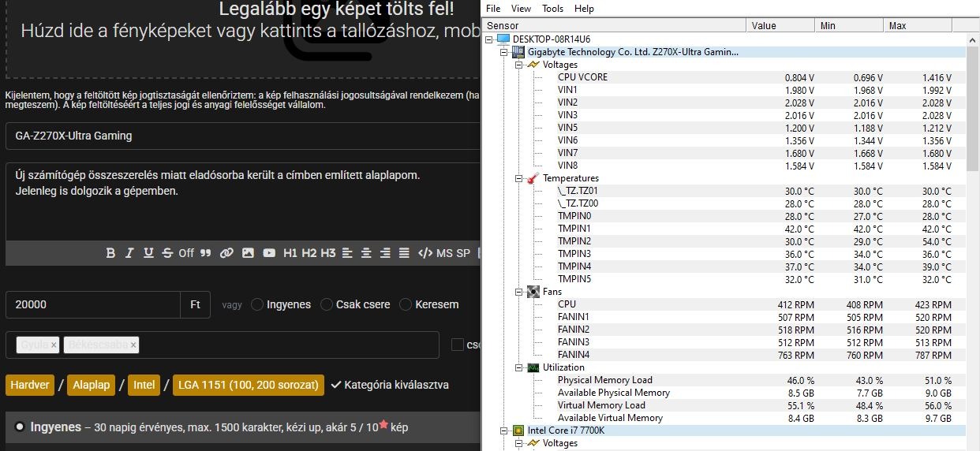Viewport: 980px width, 451px height.
Task: Insert an image via the picture icon
Action: [x=248, y=253]
